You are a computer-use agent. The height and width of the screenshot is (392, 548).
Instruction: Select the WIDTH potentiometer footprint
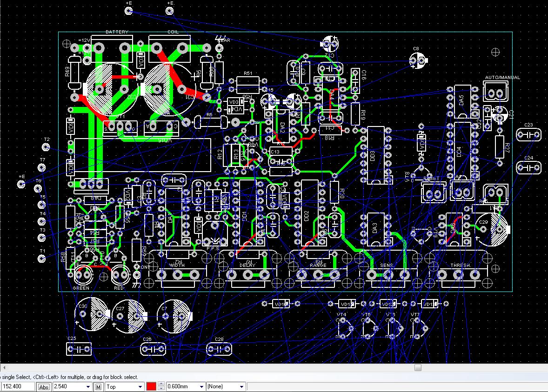(x=178, y=269)
